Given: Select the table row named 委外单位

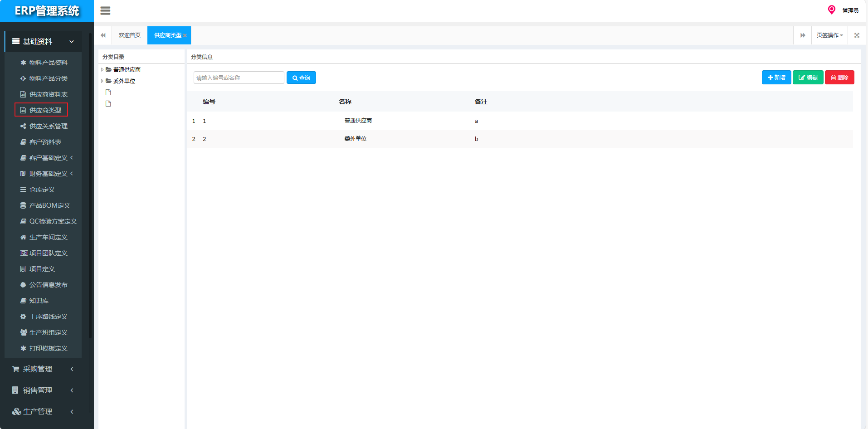Looking at the screenshot, I should 355,139.
